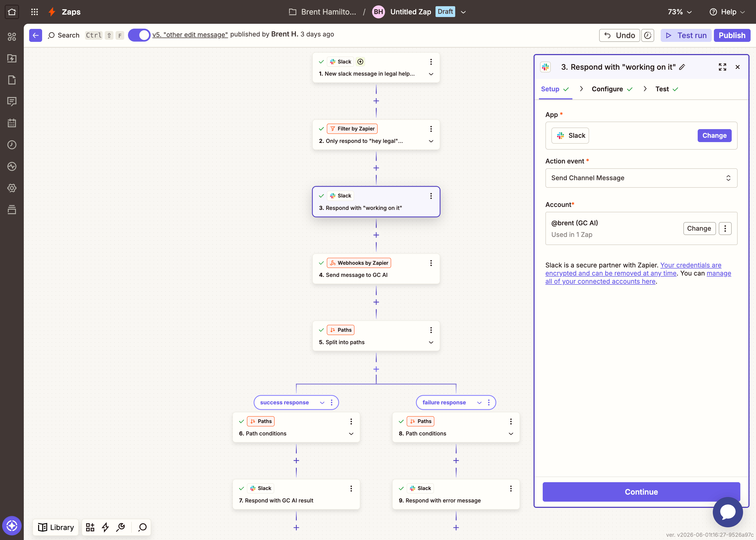Image resolution: width=756 pixels, height=540 pixels.
Task: Open the three-dot menu on step 3
Action: point(431,196)
